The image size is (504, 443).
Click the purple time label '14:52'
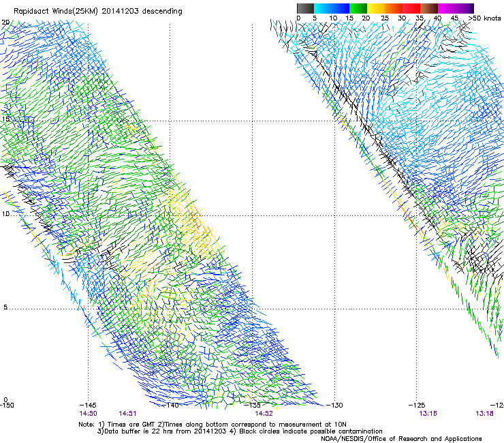coord(264,414)
